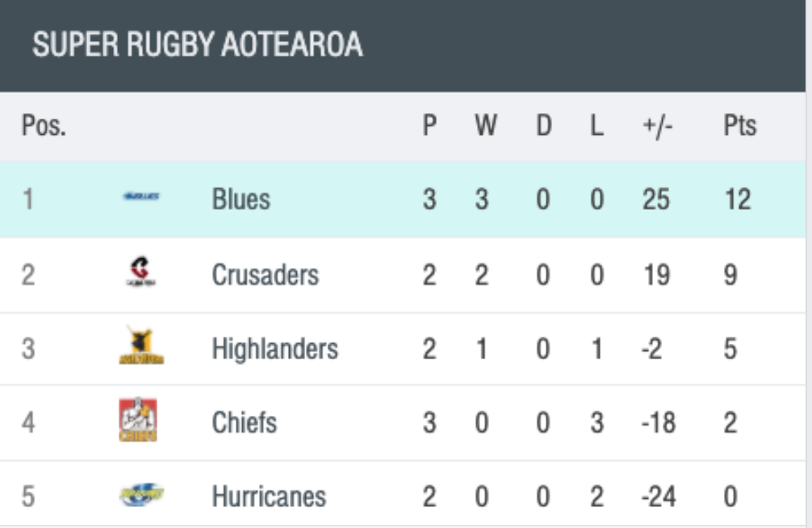812x528 pixels.
Task: Click the Hurricanes team logo
Action: 141,496
